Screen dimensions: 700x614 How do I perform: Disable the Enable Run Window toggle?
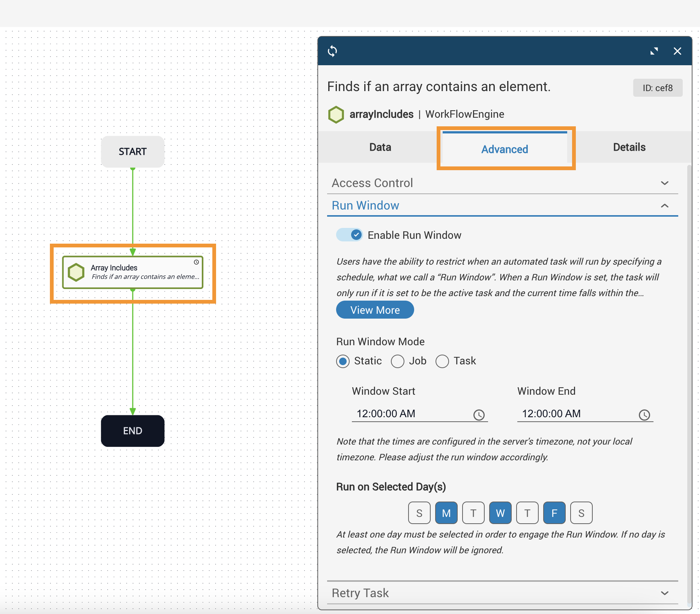(349, 235)
